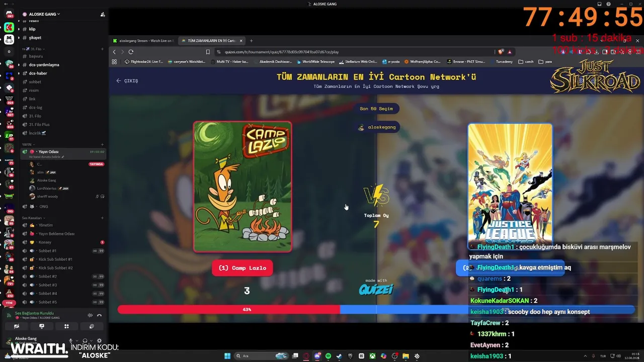Click the red 43% vote progress bar
The height and width of the screenshot is (362, 644).
click(229, 310)
